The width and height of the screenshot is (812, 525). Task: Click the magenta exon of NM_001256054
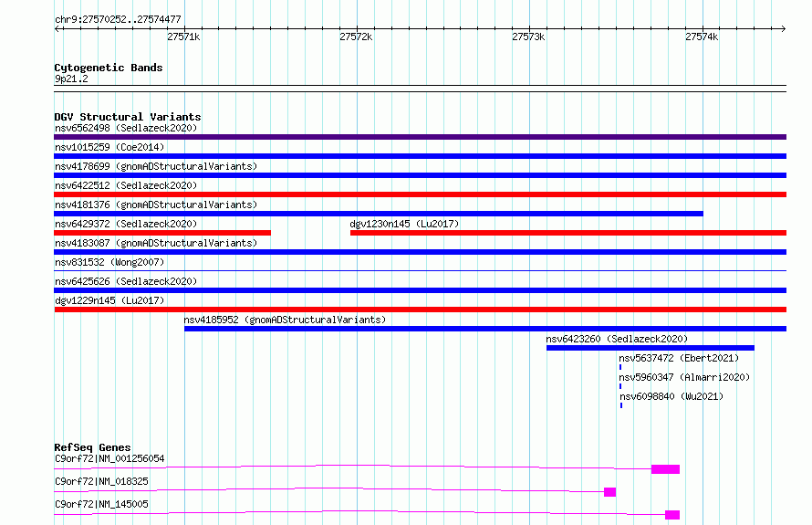(x=665, y=469)
